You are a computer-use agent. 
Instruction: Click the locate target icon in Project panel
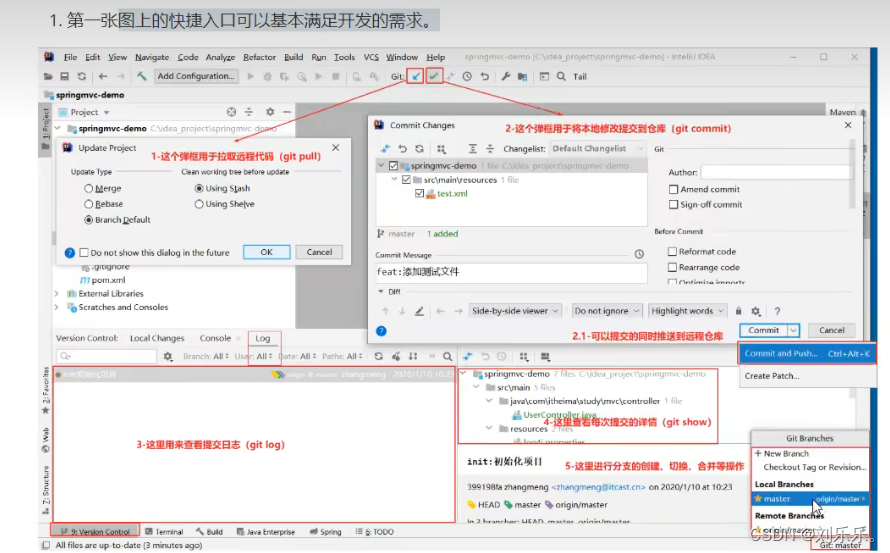tap(231, 112)
